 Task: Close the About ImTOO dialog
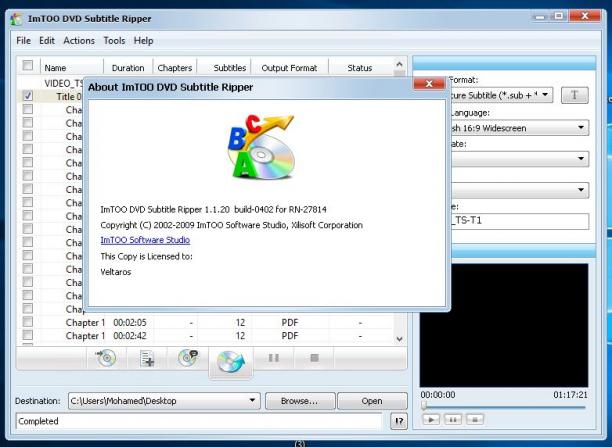[x=429, y=83]
